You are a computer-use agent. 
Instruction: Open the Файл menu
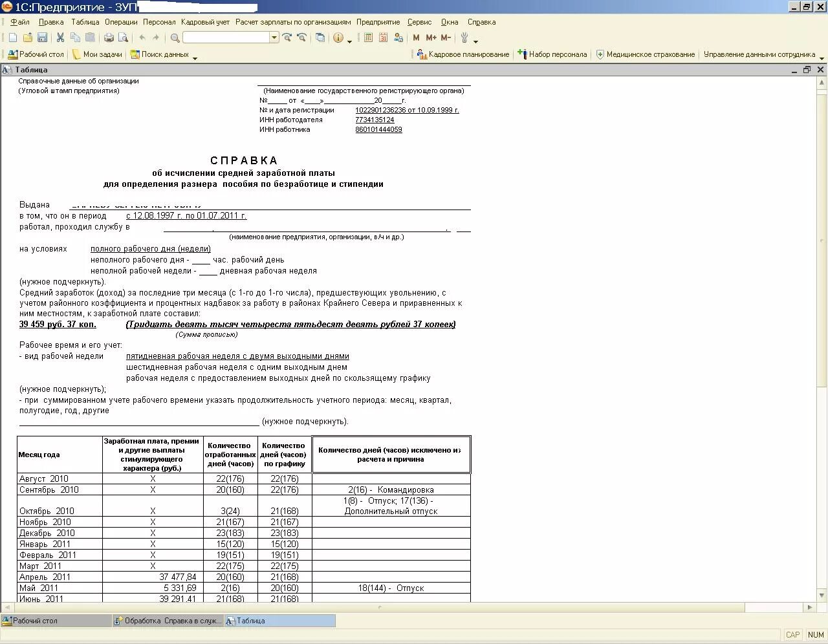tap(20, 22)
